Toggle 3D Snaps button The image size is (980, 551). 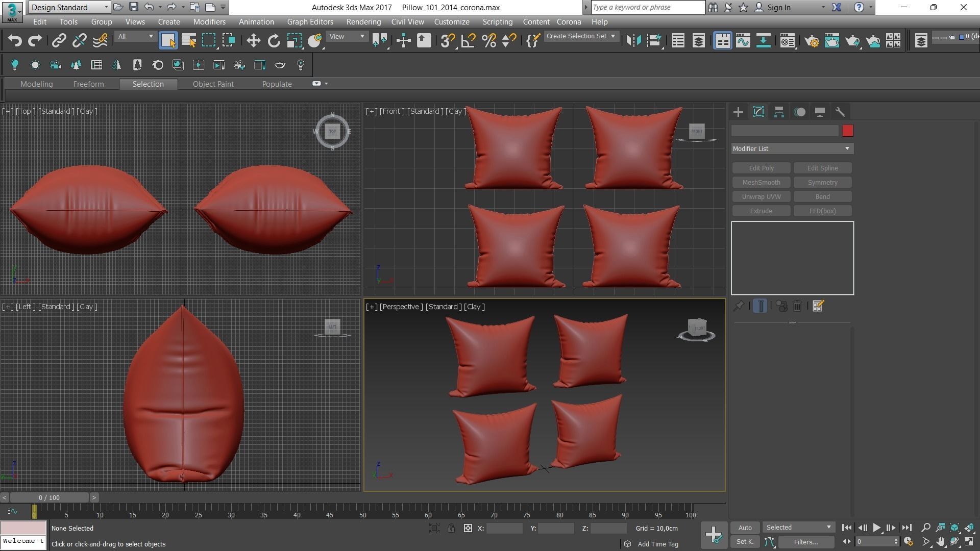click(448, 41)
